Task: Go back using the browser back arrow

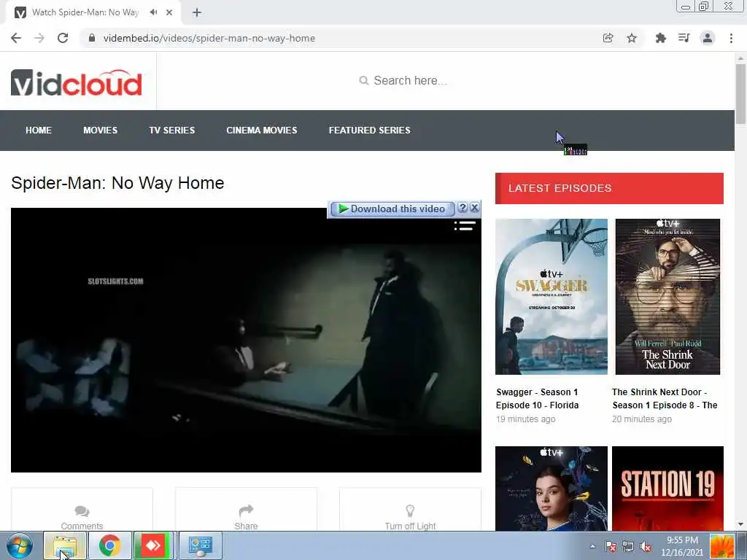Action: 16,38
